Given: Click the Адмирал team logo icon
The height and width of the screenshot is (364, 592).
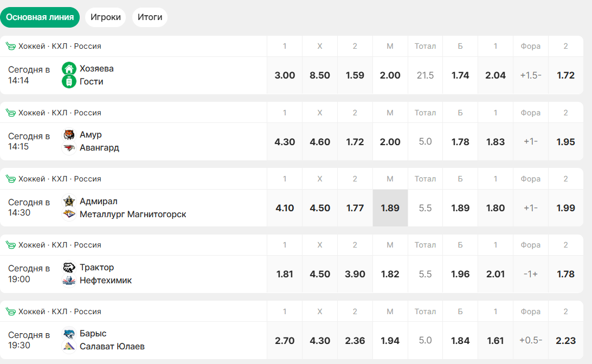Looking at the screenshot, I should 69,201.
